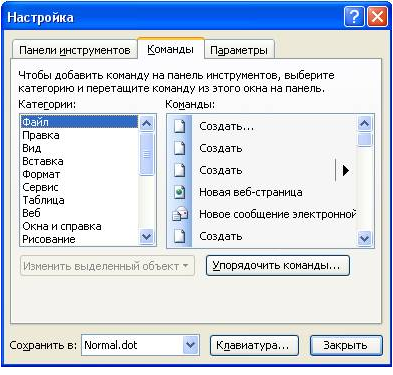This screenshot has height=375, width=393.
Task: Click the categories list scrollbar thumb
Action: coord(147,154)
